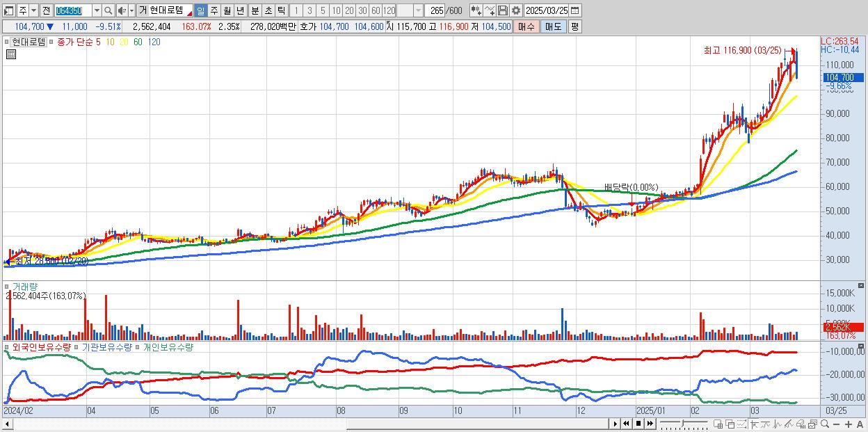The image size is (868, 432).
Task: Select interval preset 3
Action: click(x=309, y=10)
